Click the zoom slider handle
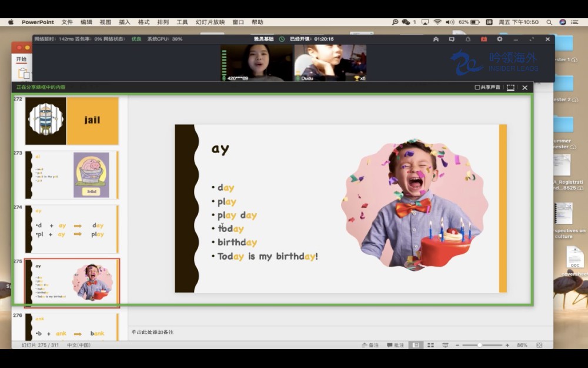 click(480, 345)
